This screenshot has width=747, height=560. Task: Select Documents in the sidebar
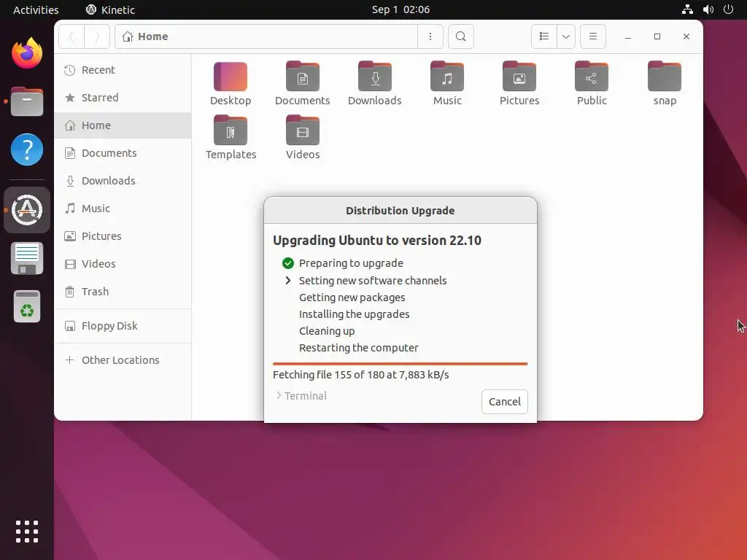pos(123,153)
